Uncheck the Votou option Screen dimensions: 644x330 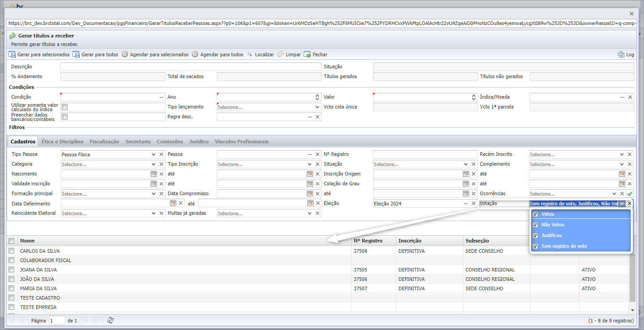click(x=535, y=214)
